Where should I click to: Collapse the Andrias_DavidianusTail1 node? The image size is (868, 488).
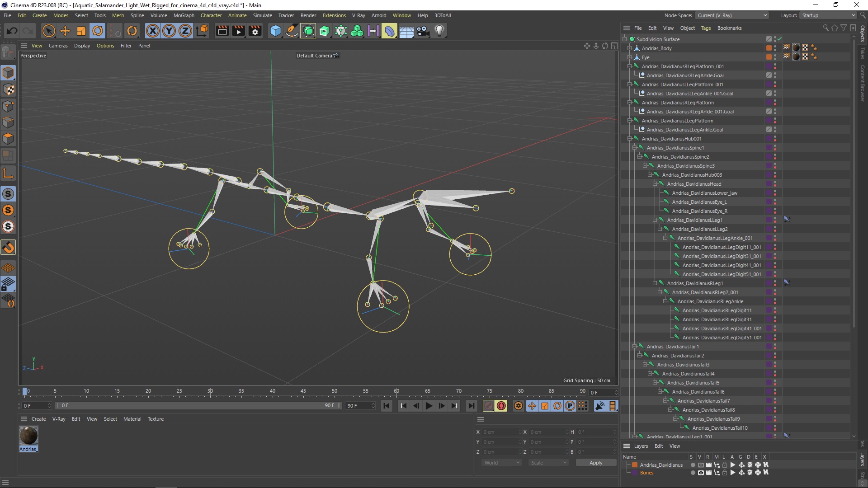point(634,347)
